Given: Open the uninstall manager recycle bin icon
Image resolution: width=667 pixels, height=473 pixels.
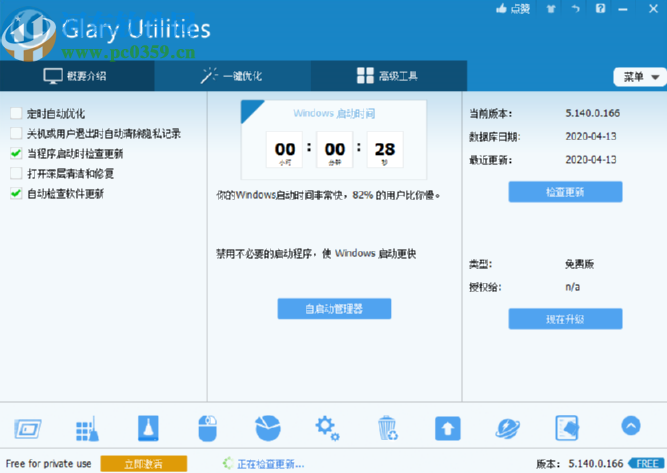Looking at the screenshot, I should click(x=388, y=428).
